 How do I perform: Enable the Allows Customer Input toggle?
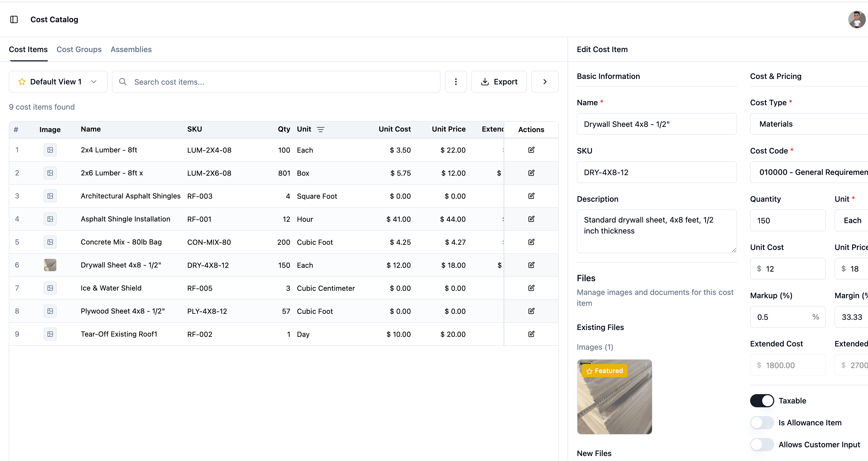coord(762,445)
